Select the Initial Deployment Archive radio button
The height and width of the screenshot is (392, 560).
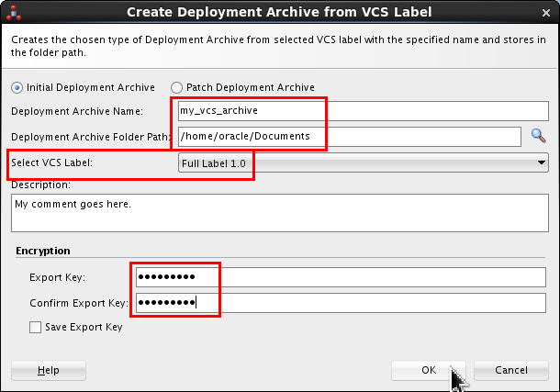click(x=17, y=87)
